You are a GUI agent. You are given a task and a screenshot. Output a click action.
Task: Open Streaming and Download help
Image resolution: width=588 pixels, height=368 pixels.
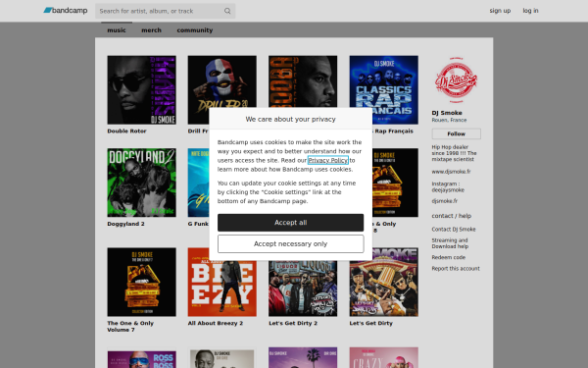point(450,243)
